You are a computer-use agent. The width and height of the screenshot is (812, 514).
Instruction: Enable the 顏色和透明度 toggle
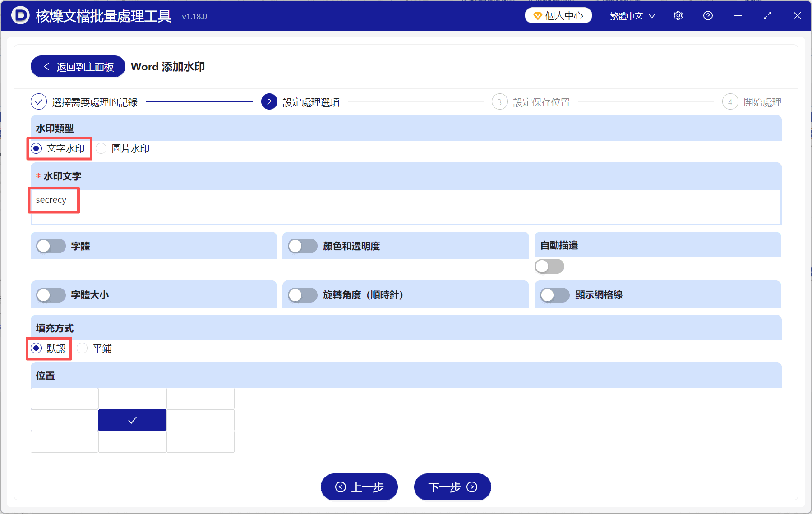click(303, 246)
